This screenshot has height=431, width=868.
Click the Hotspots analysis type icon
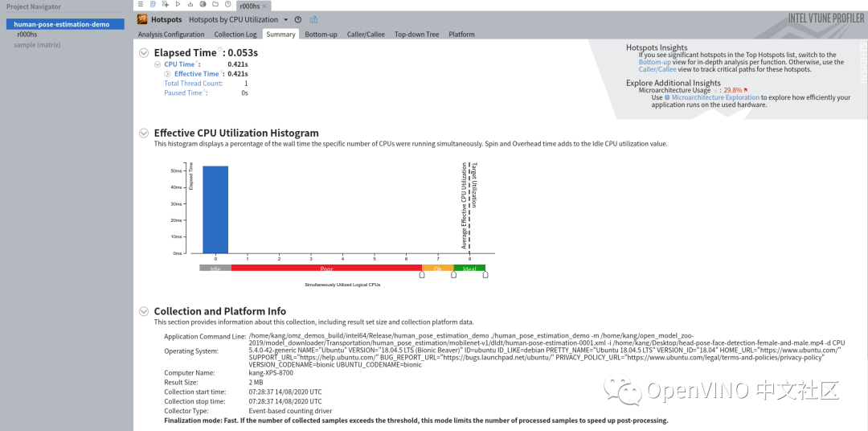tap(142, 19)
